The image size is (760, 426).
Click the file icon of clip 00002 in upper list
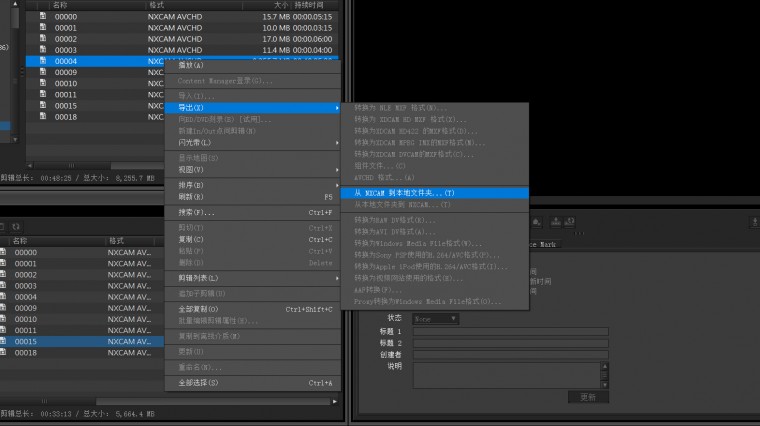(43, 38)
